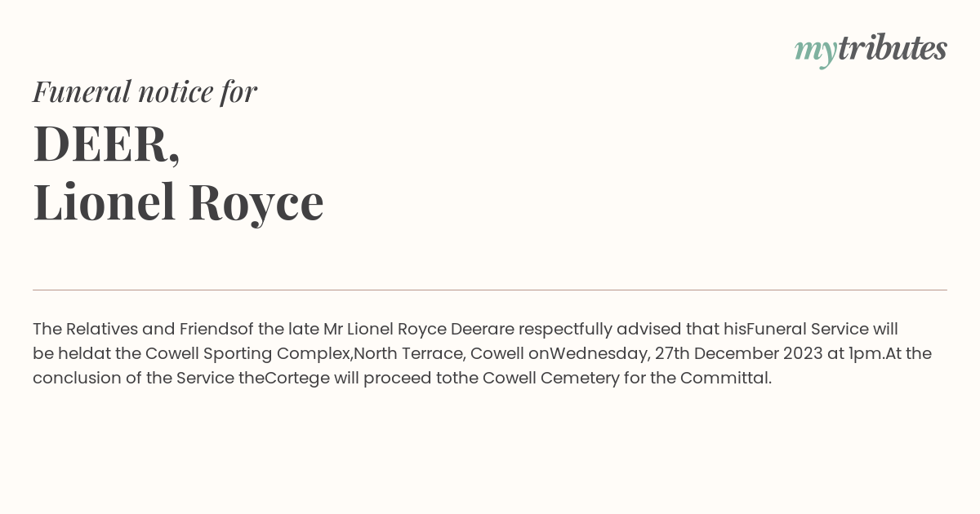Click the word "Cortege" in the paragraph
The height and width of the screenshot is (514, 980).
[x=297, y=379]
